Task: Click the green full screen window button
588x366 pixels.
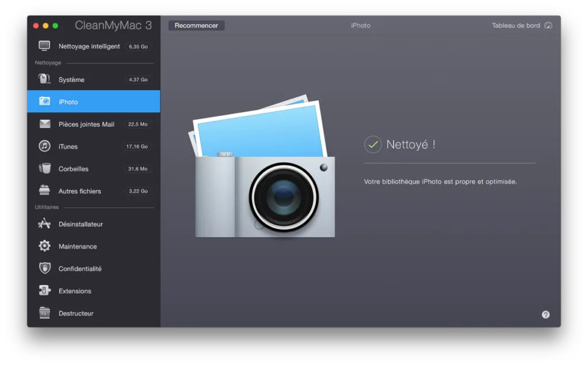Action: pyautogui.click(x=56, y=25)
